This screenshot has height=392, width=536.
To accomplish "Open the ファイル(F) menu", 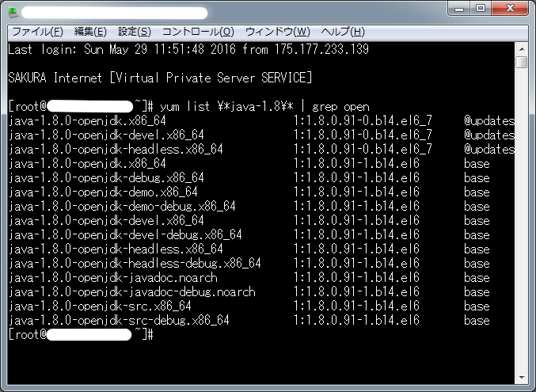I will (x=37, y=32).
